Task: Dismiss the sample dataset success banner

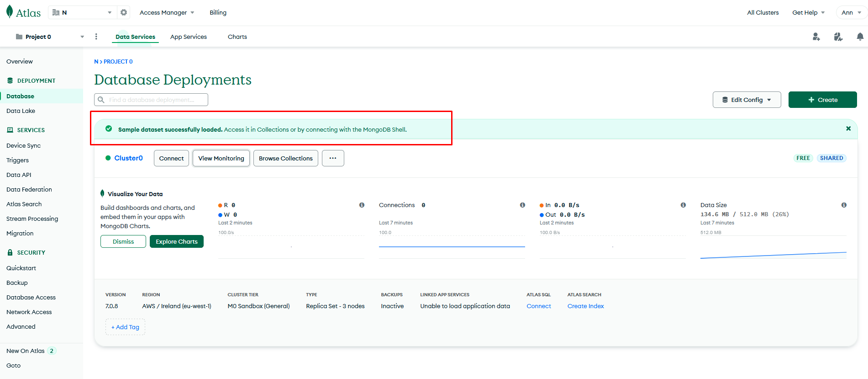Action: point(848,128)
